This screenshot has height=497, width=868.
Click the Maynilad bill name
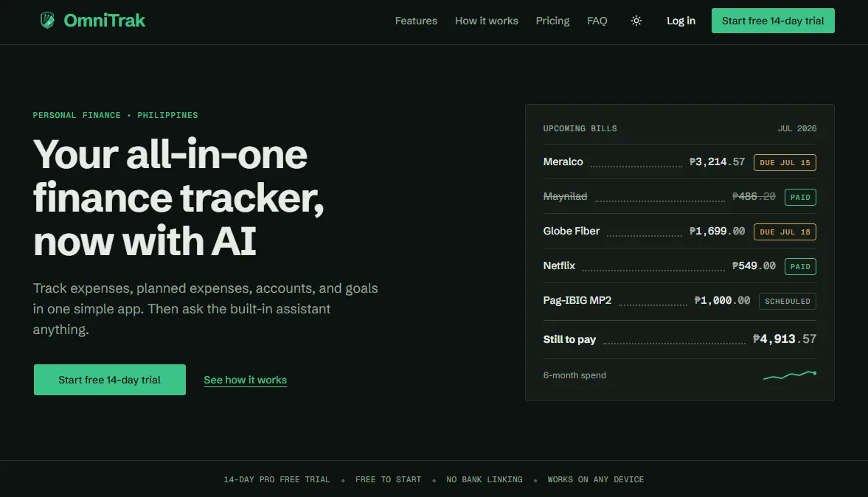click(x=565, y=196)
